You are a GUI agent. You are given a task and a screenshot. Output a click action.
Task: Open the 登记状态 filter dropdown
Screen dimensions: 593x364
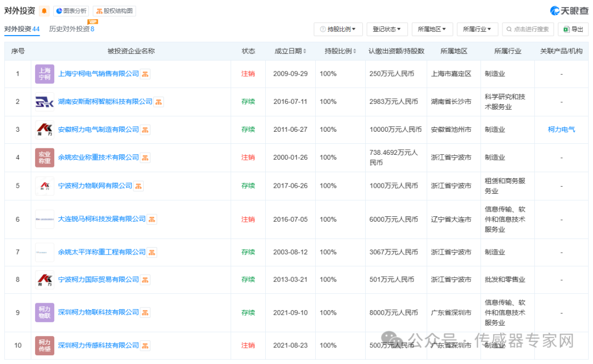click(387, 29)
